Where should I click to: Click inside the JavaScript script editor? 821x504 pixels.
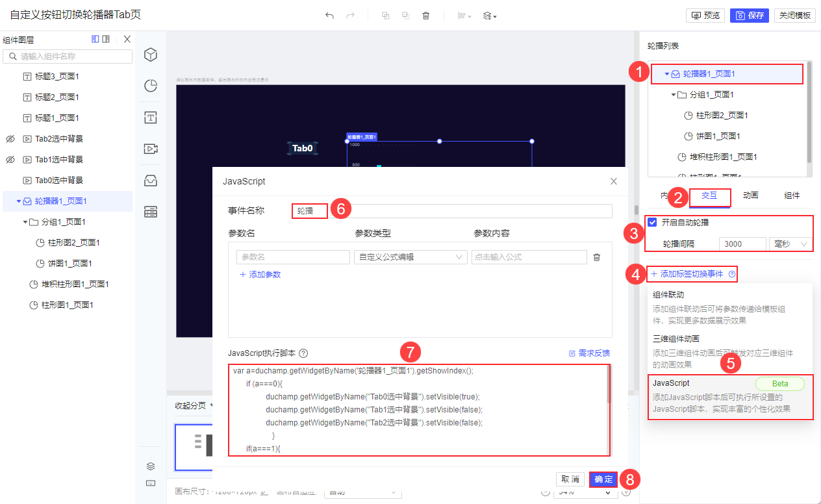click(x=418, y=410)
